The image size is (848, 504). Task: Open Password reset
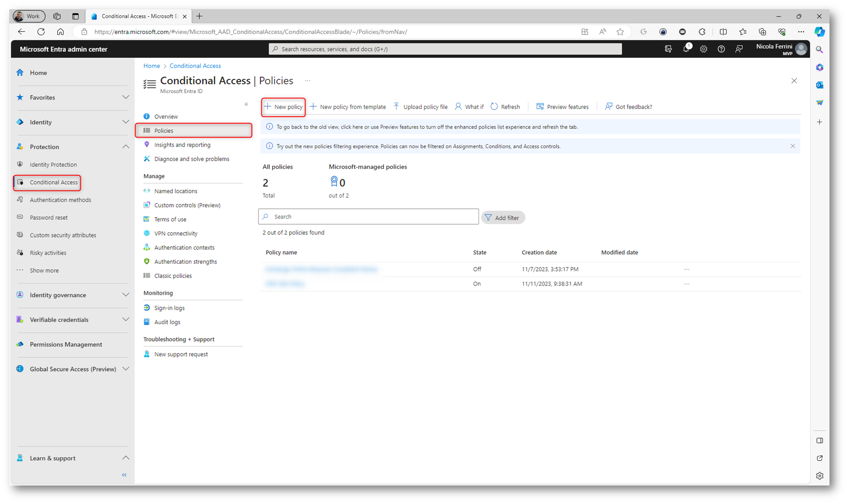pos(49,217)
